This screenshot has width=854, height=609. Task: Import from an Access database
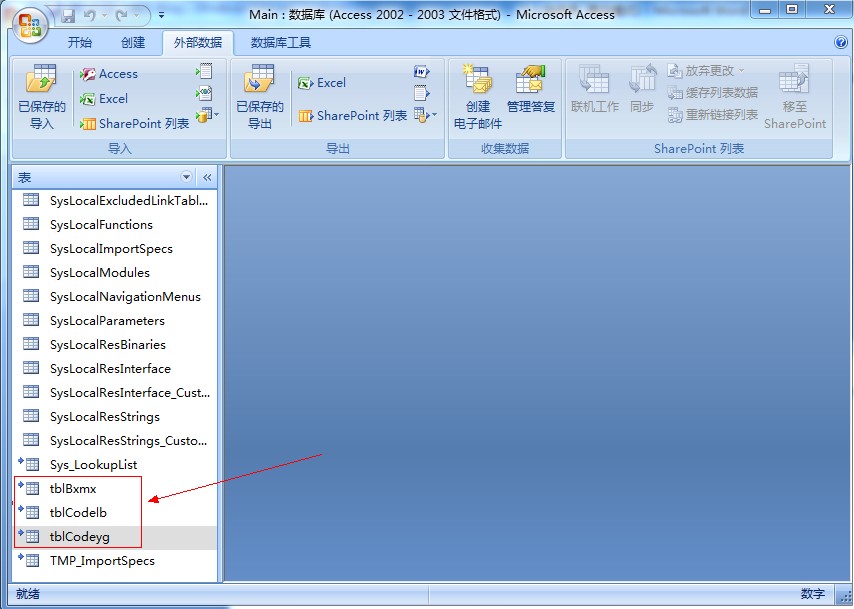coord(109,74)
